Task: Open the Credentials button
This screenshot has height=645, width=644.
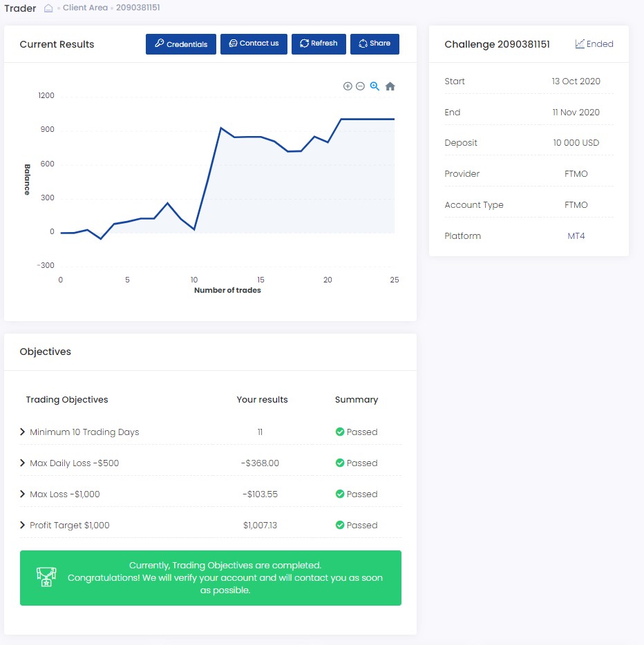Action: coord(181,44)
